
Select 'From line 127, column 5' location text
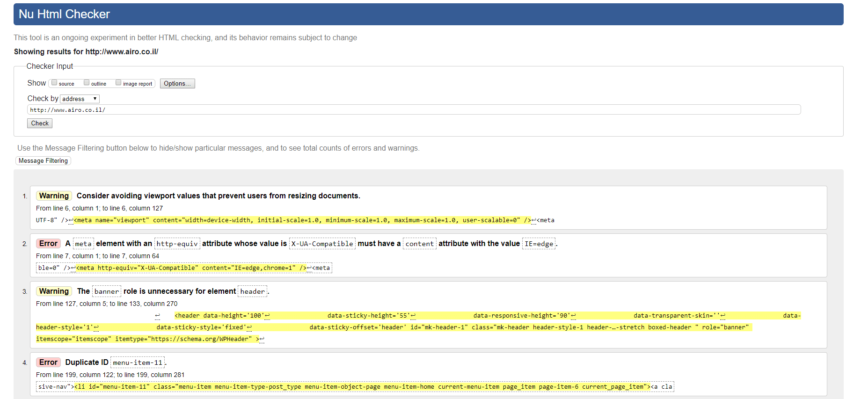pos(107,304)
